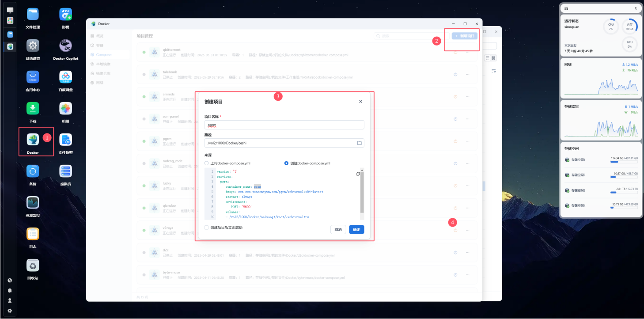Click the show-desktop icon in the left dock
This screenshot has width=644, height=319.
tap(10, 10)
